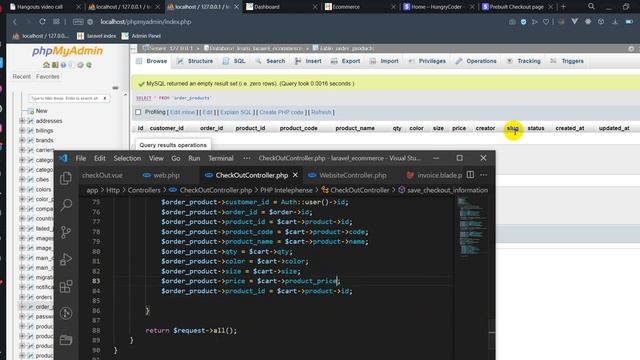640x360 pixels.
Task: Expand the brands table node
Action: (x=22, y=140)
